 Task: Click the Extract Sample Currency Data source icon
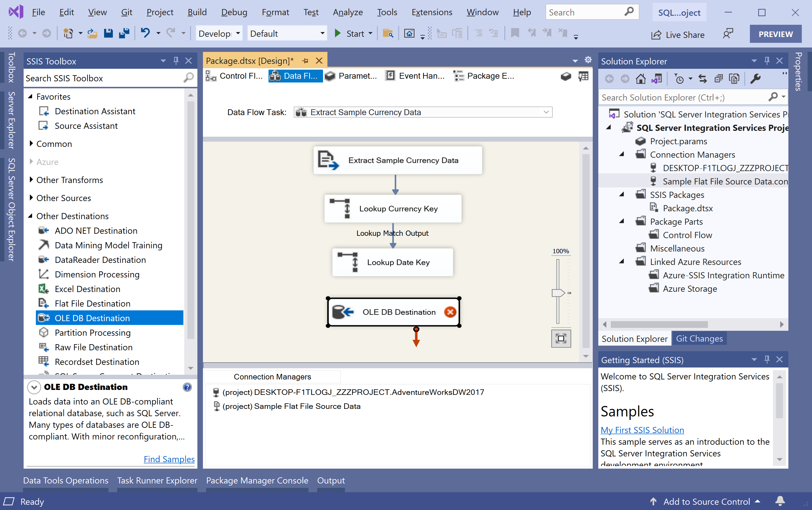click(x=327, y=160)
